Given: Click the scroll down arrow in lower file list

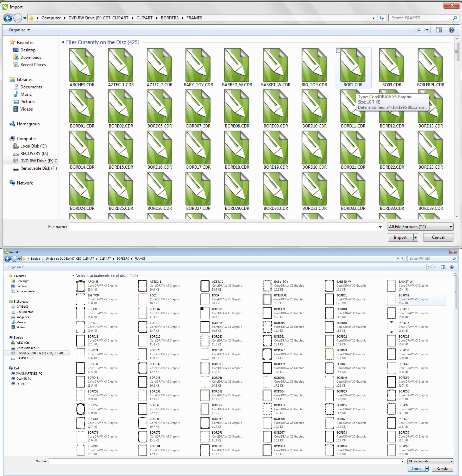Looking at the screenshot, I should point(455,454).
